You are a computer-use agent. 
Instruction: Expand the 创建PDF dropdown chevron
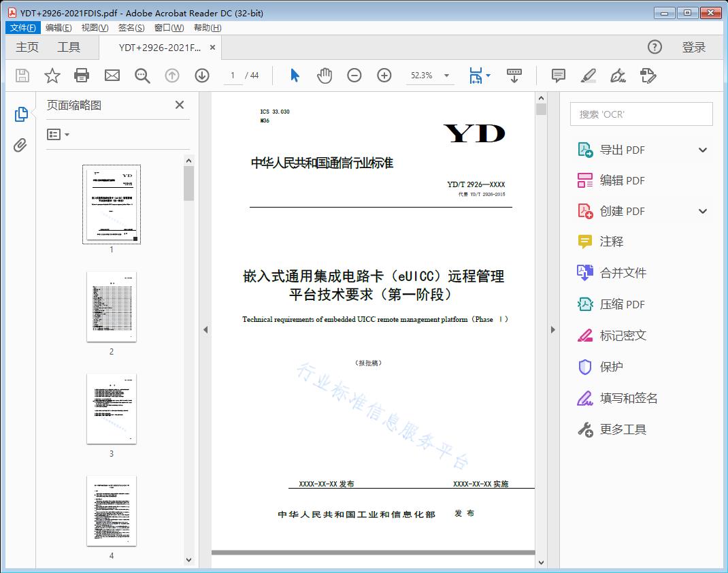[702, 211]
